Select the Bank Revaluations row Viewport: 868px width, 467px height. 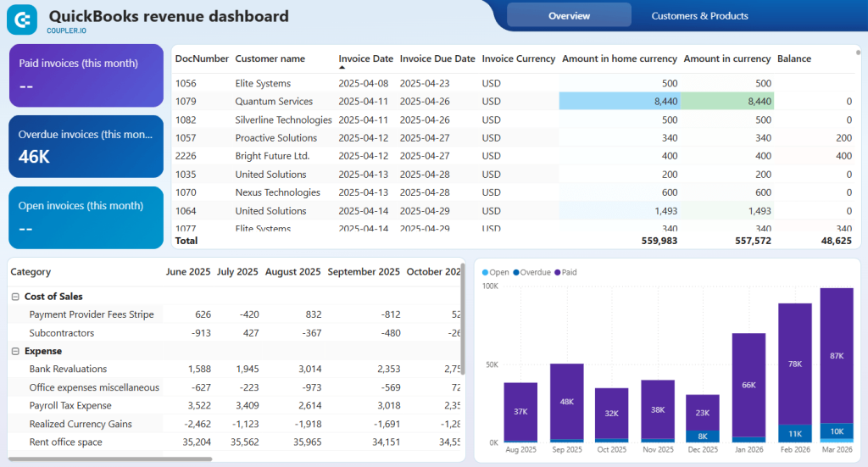tap(235, 369)
